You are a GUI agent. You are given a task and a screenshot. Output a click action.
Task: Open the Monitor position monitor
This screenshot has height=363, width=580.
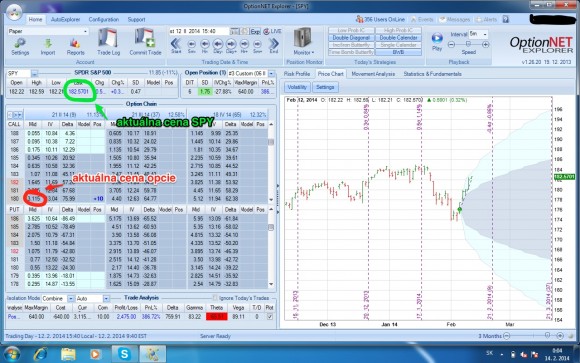coord(303,42)
